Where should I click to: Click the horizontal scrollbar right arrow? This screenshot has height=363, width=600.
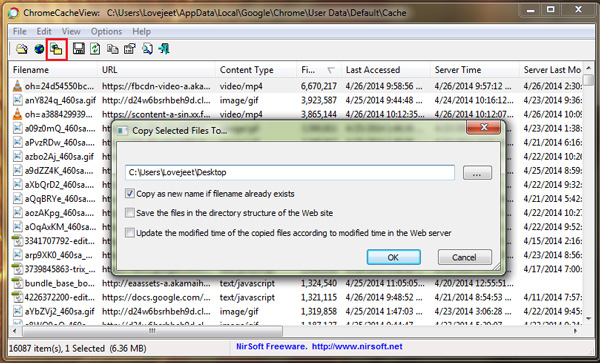click(575, 330)
